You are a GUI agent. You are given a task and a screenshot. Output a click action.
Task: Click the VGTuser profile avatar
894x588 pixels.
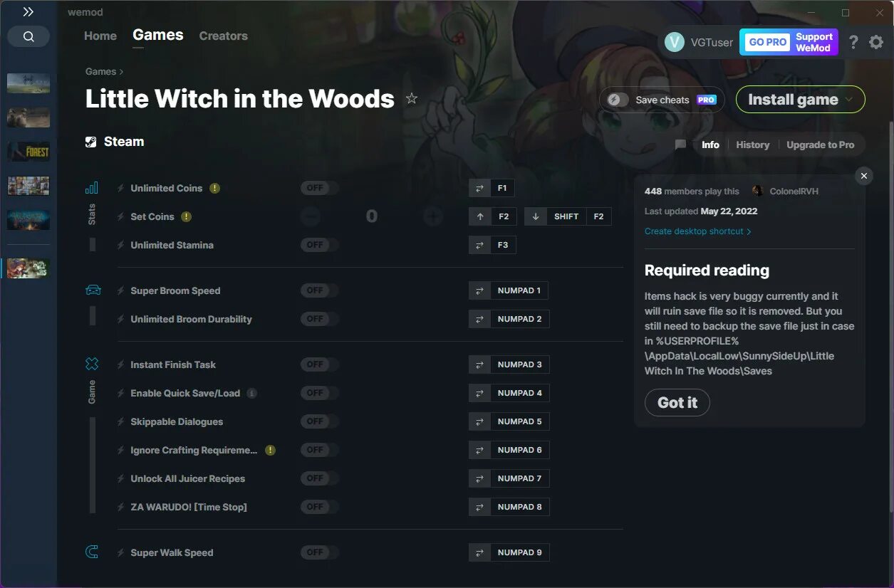pos(674,42)
